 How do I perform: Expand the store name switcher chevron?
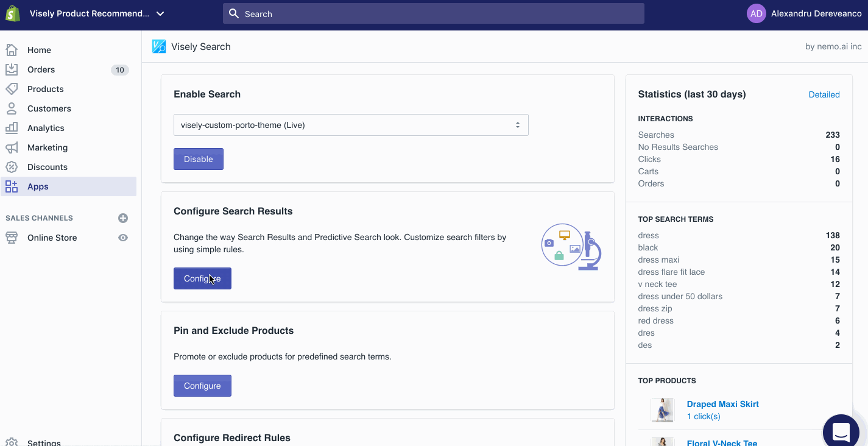(x=160, y=13)
